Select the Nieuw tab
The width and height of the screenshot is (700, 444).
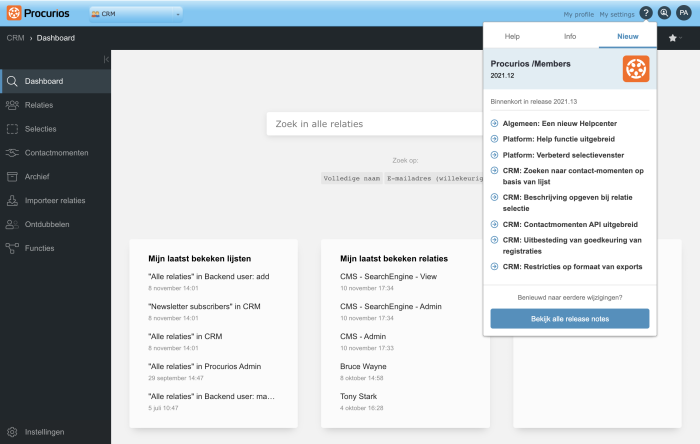point(628,36)
